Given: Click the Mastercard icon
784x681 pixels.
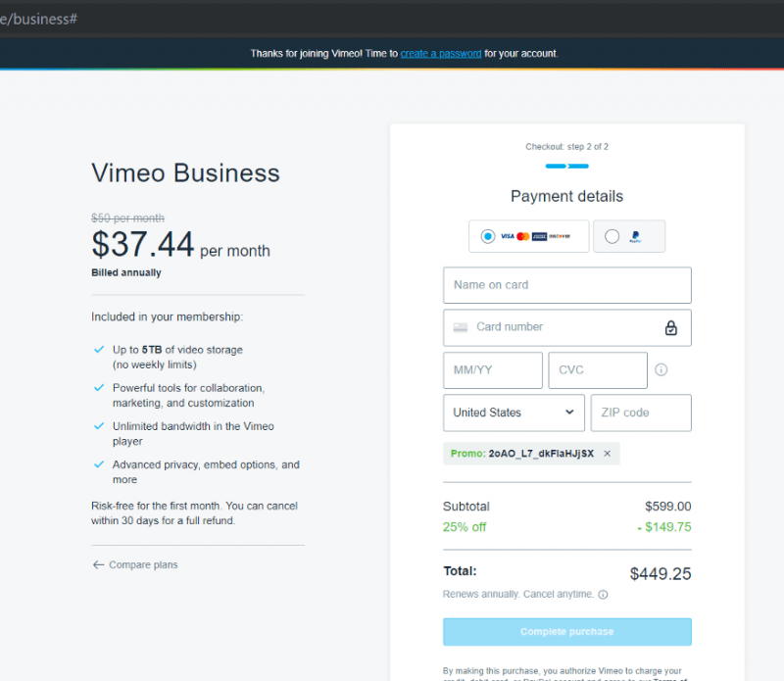Looking at the screenshot, I should coord(521,235).
